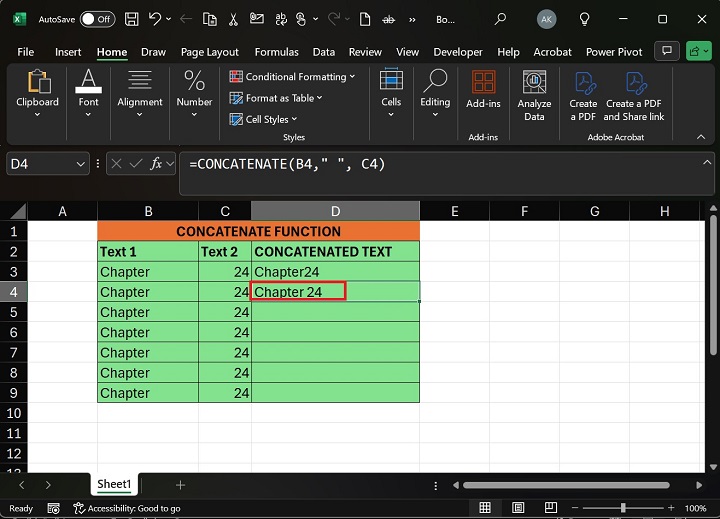Image resolution: width=720 pixels, height=519 pixels.
Task: Open the Formulas ribbon tab
Action: 276,52
